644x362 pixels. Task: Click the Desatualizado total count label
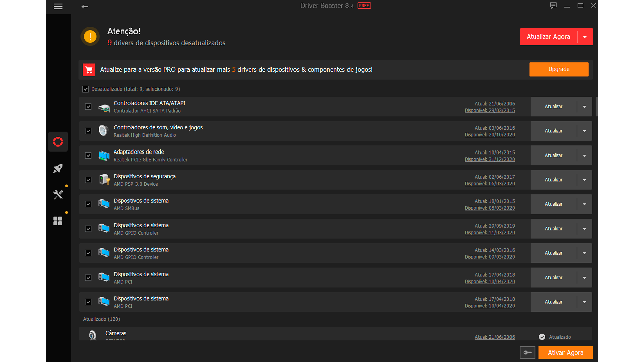[136, 89]
